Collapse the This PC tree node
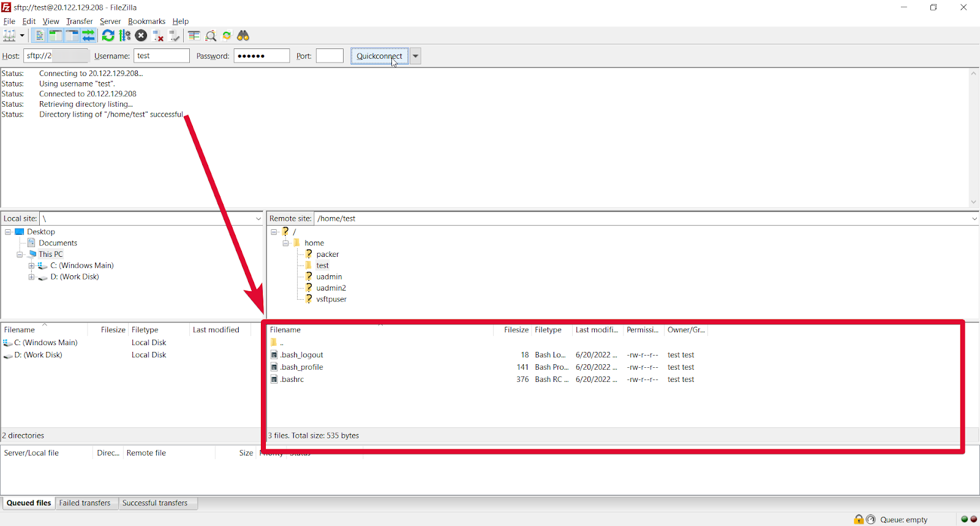980x526 pixels. [20, 254]
